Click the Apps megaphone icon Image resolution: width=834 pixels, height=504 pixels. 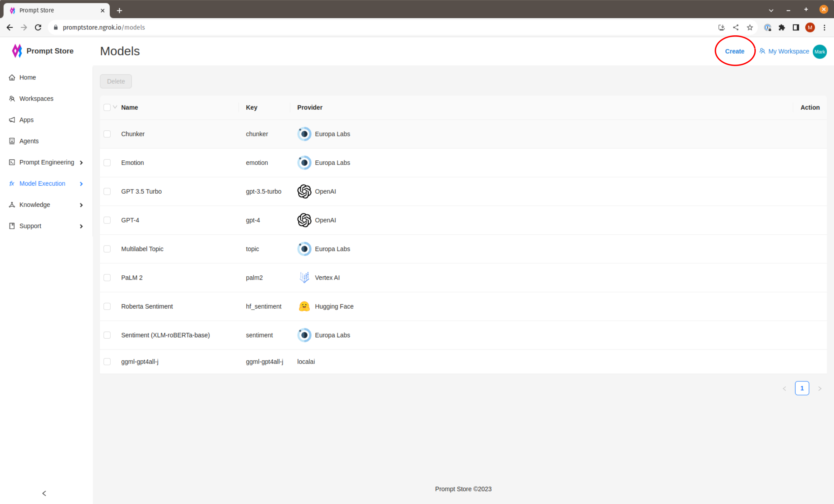[x=12, y=120]
